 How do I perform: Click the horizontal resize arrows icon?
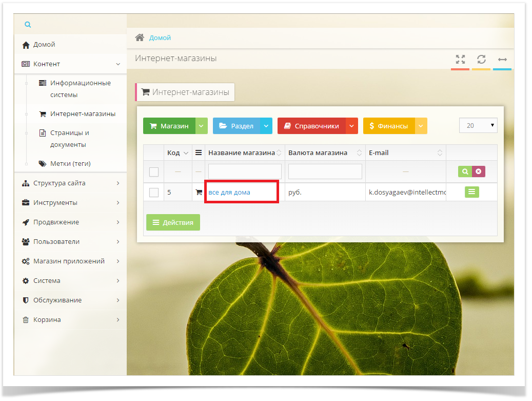coord(502,60)
